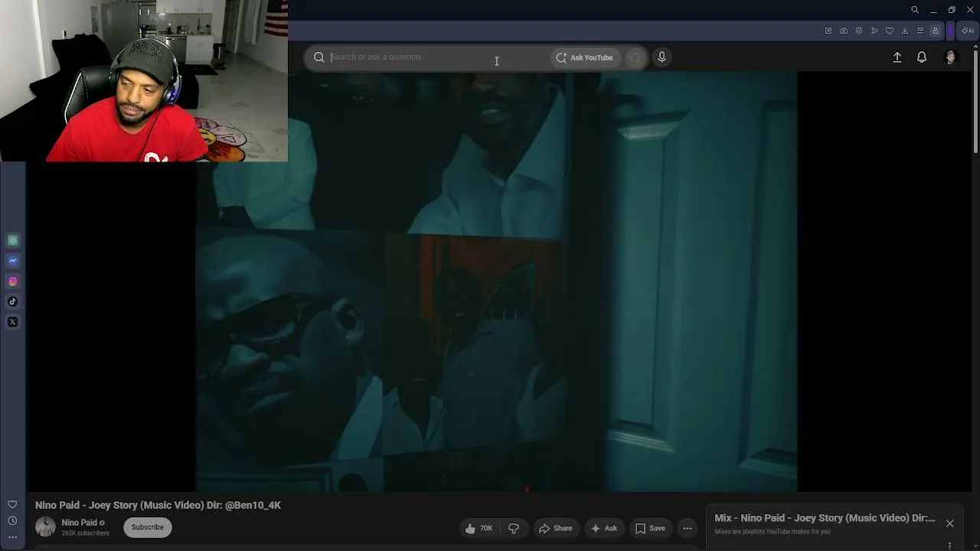Open Nino Paid channel avatar
980x551 pixels.
tap(45, 527)
